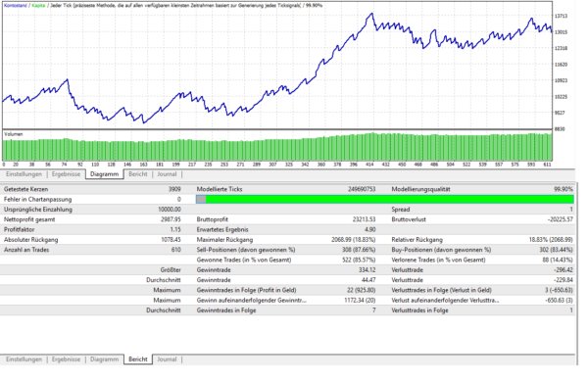
Task: Click 'Absoluter Rückgang' label
Action: [30, 240]
